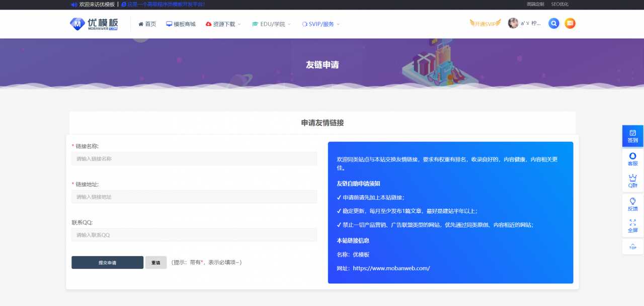The image size is (644, 306).
Task: Click the Q群 crown icon in sidebar
Action: (x=632, y=180)
